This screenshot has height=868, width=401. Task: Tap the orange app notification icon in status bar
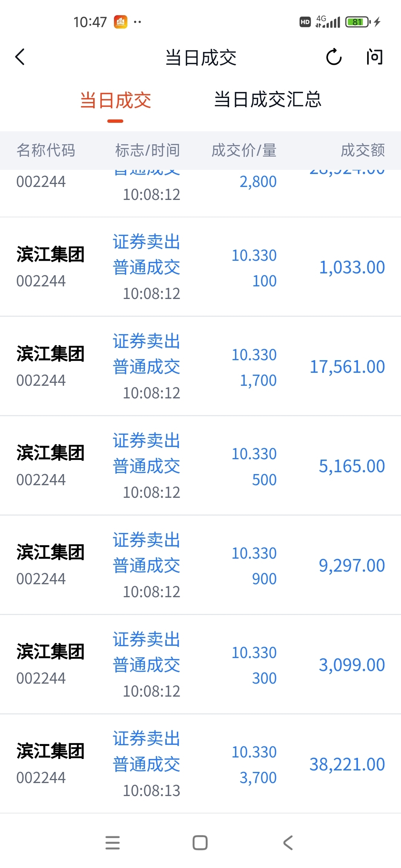coord(121,22)
